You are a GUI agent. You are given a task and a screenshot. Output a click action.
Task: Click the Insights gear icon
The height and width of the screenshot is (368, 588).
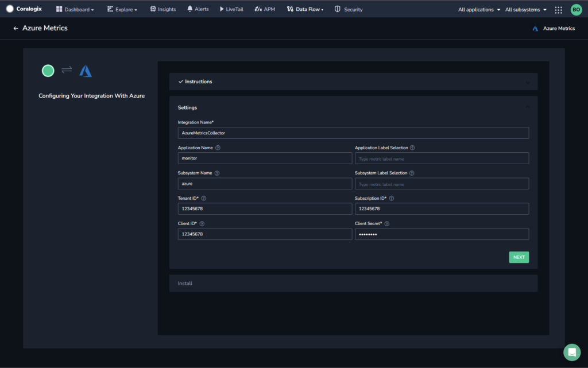(x=153, y=9)
